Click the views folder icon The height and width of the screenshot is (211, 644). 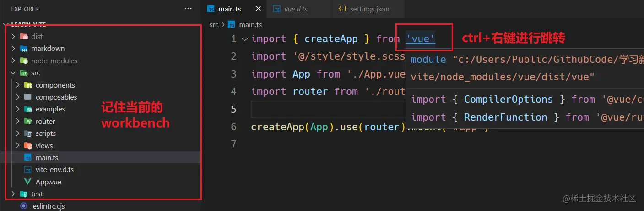tap(28, 146)
